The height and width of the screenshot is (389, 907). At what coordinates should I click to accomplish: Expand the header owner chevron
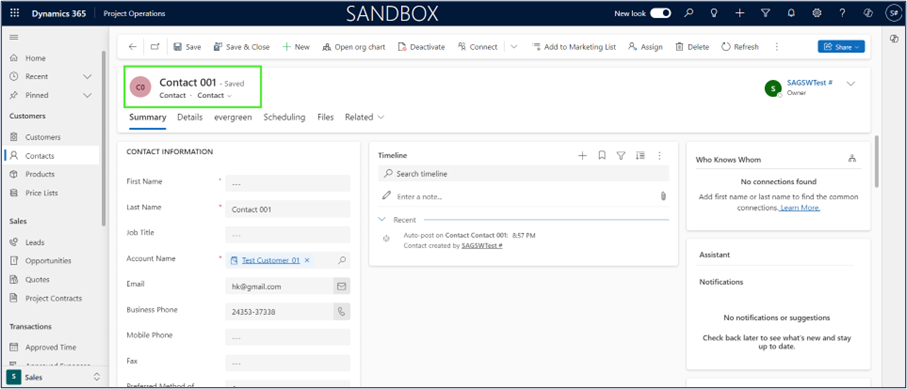coord(850,83)
